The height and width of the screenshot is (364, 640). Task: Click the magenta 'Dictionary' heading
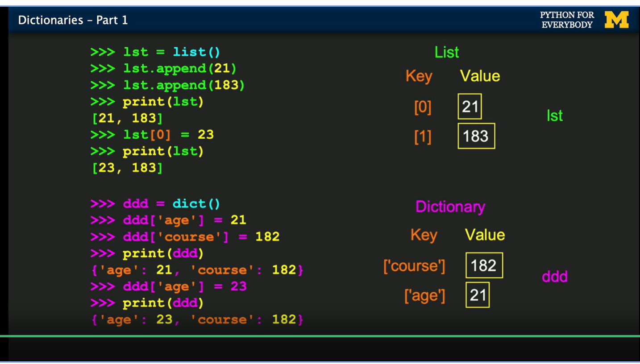point(450,207)
